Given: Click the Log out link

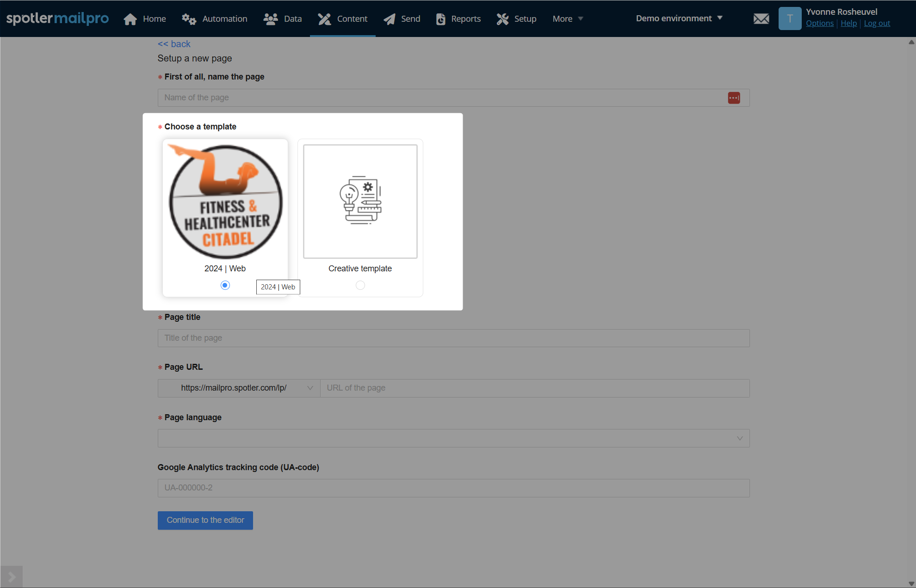Looking at the screenshot, I should [877, 24].
